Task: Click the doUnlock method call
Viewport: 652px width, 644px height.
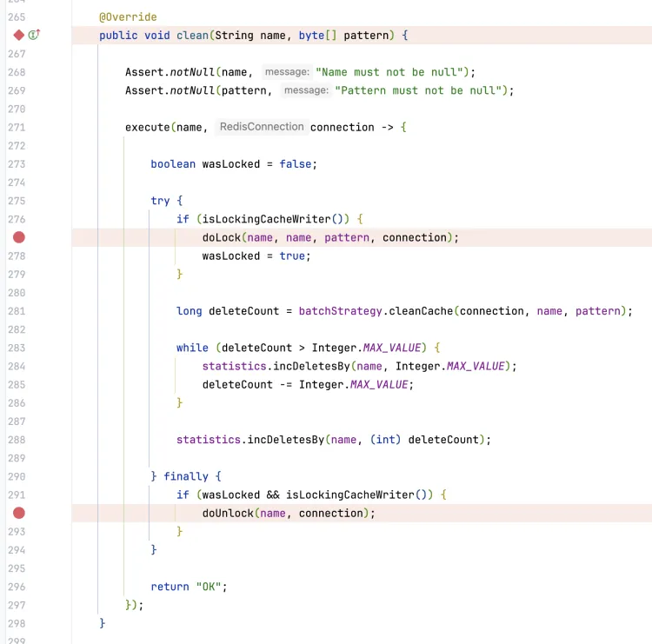Action: [228, 513]
